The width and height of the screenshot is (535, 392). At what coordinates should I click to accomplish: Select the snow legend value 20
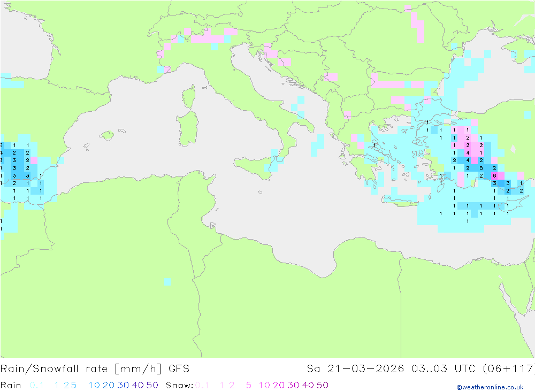click(x=279, y=385)
